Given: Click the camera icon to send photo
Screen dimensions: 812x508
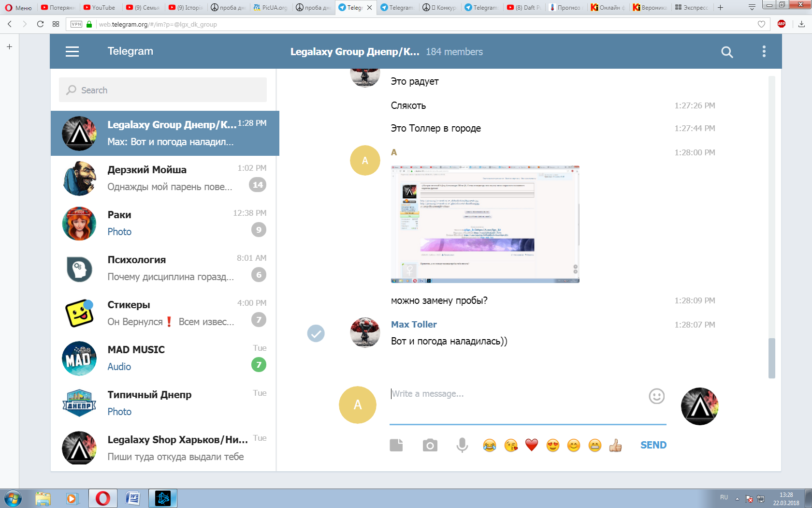Looking at the screenshot, I should pyautogui.click(x=430, y=445).
